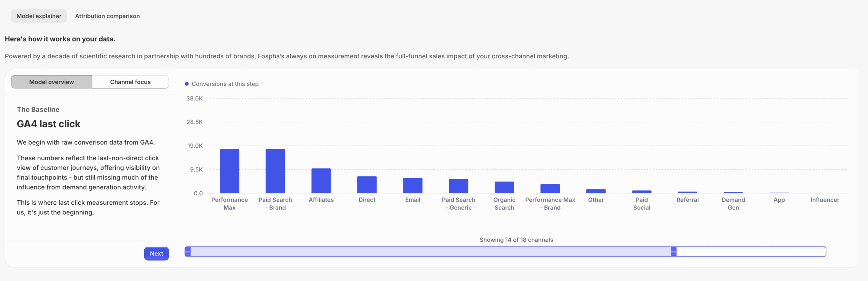The width and height of the screenshot is (868, 281).
Task: Select the Model overview segment
Action: 52,82
